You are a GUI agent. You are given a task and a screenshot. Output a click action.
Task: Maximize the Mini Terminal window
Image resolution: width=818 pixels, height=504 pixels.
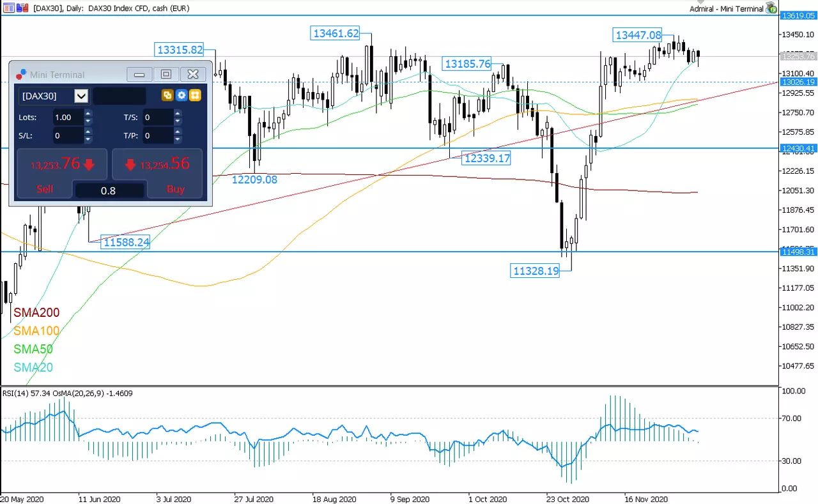pyautogui.click(x=166, y=74)
